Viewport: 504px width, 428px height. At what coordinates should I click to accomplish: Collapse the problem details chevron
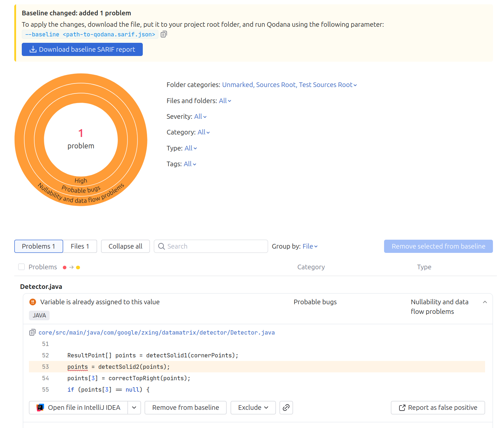point(485,302)
